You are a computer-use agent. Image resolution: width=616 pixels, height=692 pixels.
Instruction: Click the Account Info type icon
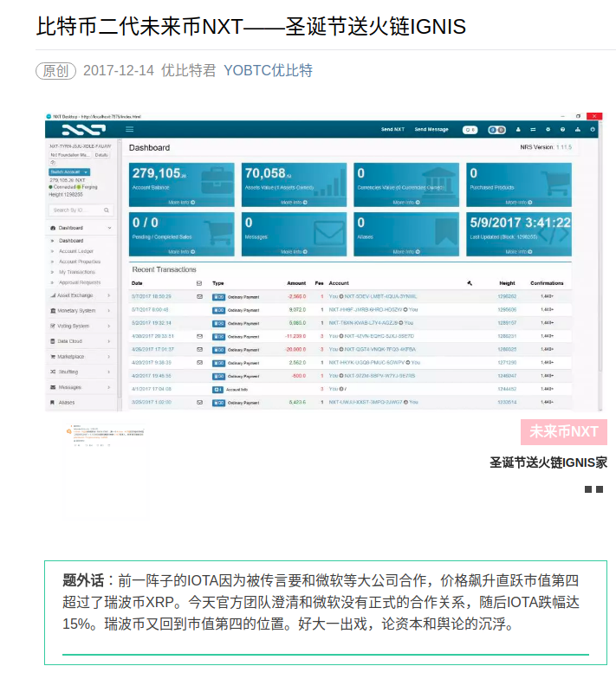[218, 390]
